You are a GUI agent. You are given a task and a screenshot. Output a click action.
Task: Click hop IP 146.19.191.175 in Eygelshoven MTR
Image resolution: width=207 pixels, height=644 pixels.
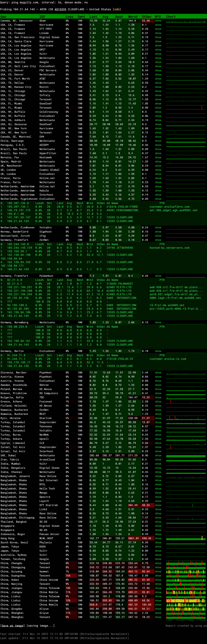(19, 210)
